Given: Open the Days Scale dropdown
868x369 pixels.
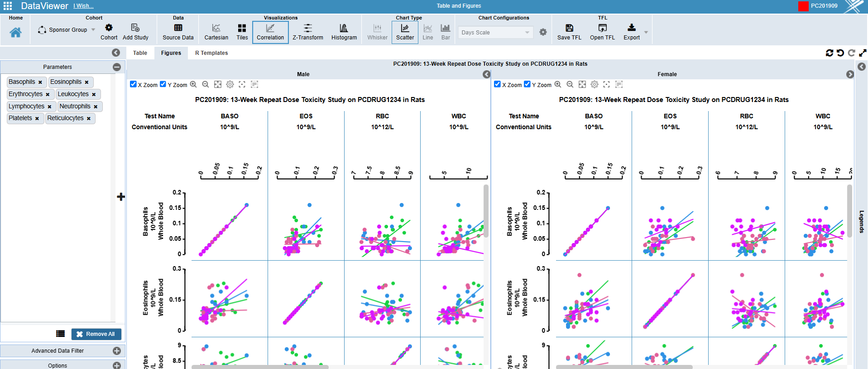Looking at the screenshot, I should 495,33.
